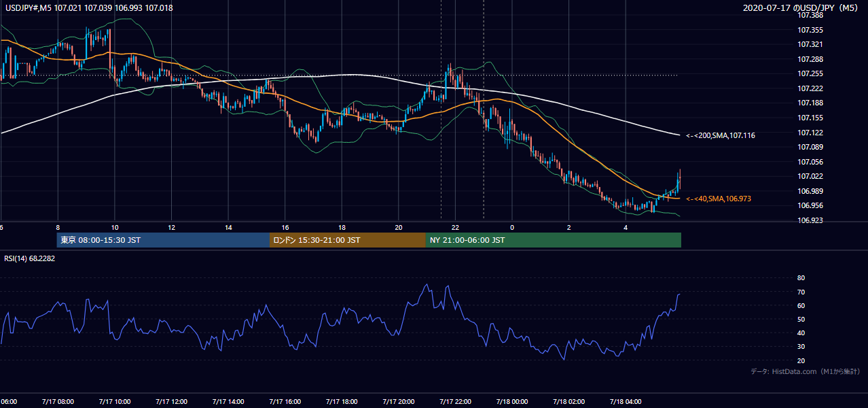This screenshot has width=868, height=408.
Task: Click price axis value 106.989
Action: pyautogui.click(x=810, y=191)
